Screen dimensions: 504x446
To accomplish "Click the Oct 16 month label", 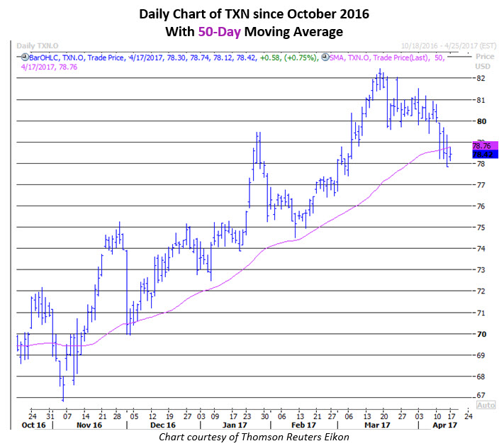I will 34,425.
